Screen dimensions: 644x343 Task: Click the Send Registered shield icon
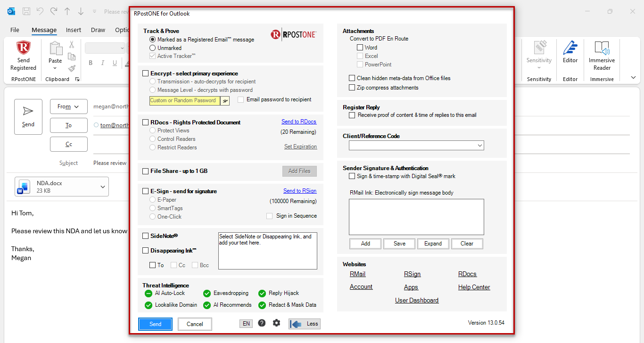point(23,48)
